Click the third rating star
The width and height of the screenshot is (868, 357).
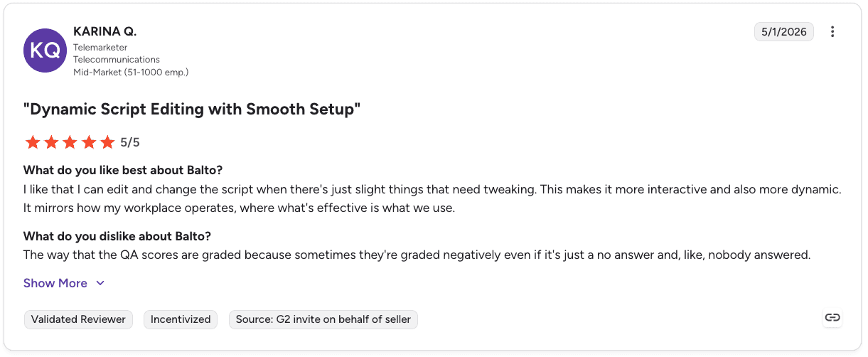coord(70,142)
